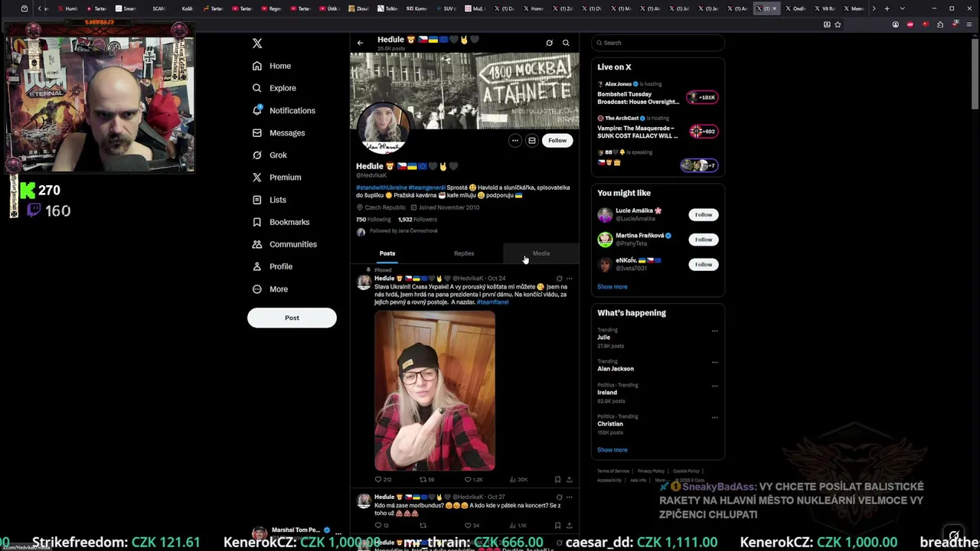Open the profile's three-dot options menu
980x551 pixels.
pyautogui.click(x=515, y=140)
